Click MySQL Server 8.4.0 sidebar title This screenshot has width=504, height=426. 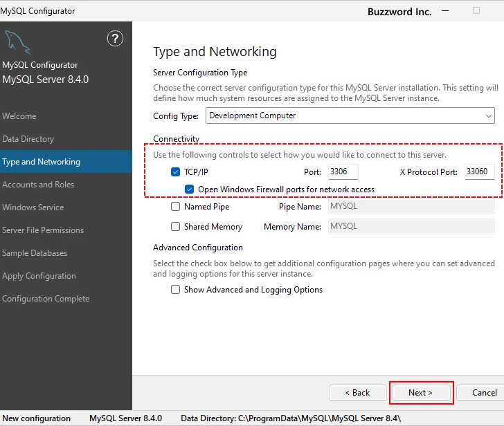45,80
